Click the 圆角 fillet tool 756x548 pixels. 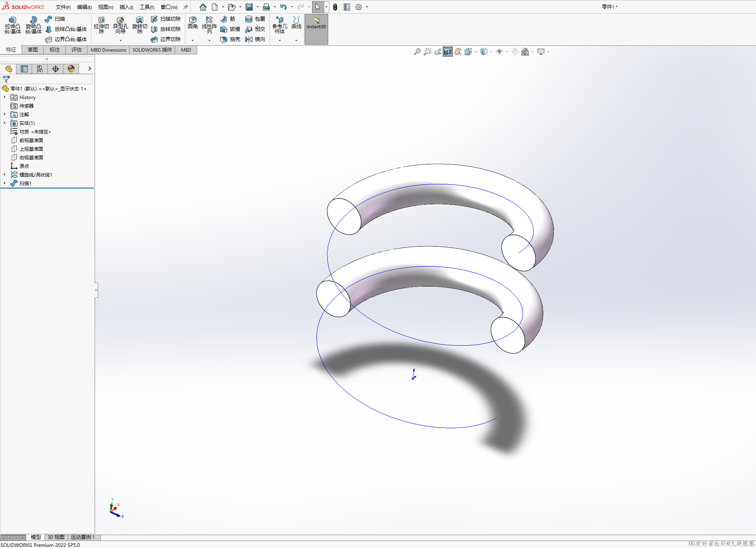[193, 23]
